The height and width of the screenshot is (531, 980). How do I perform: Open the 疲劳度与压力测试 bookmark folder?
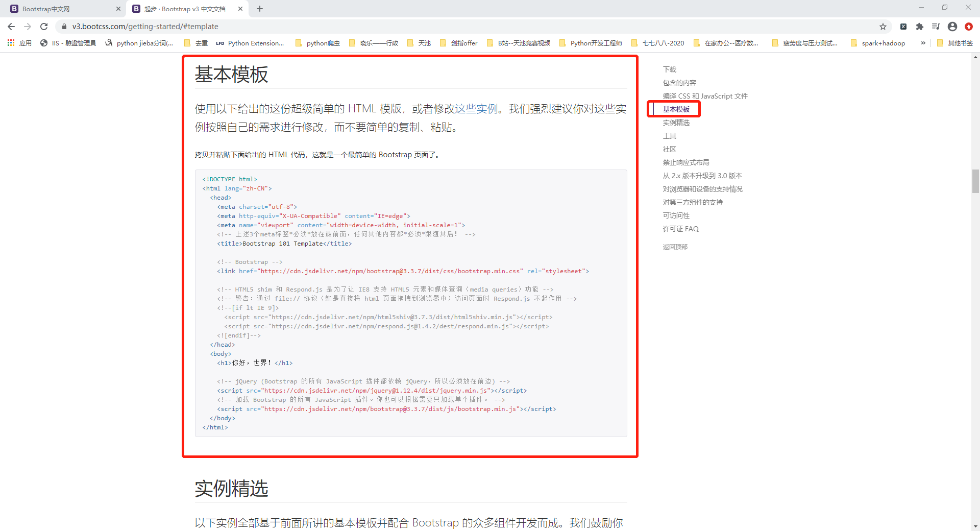[805, 43]
